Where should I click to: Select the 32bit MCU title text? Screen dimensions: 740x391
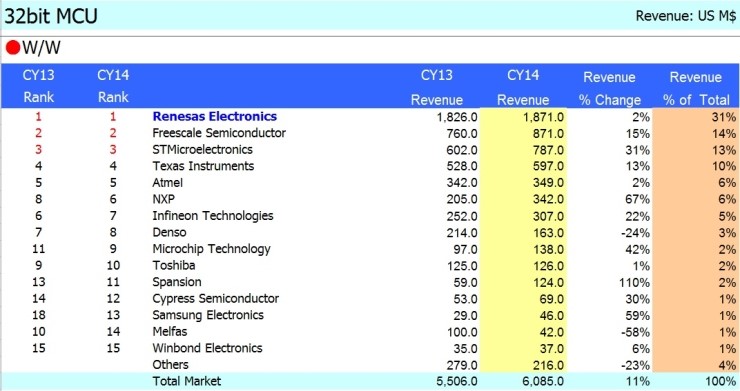tap(51, 16)
